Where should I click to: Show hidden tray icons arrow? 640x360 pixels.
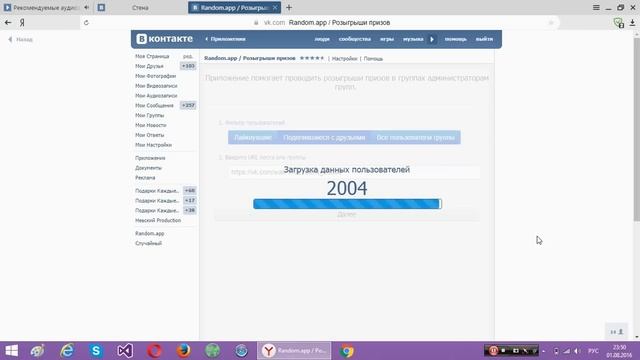[x=543, y=351]
